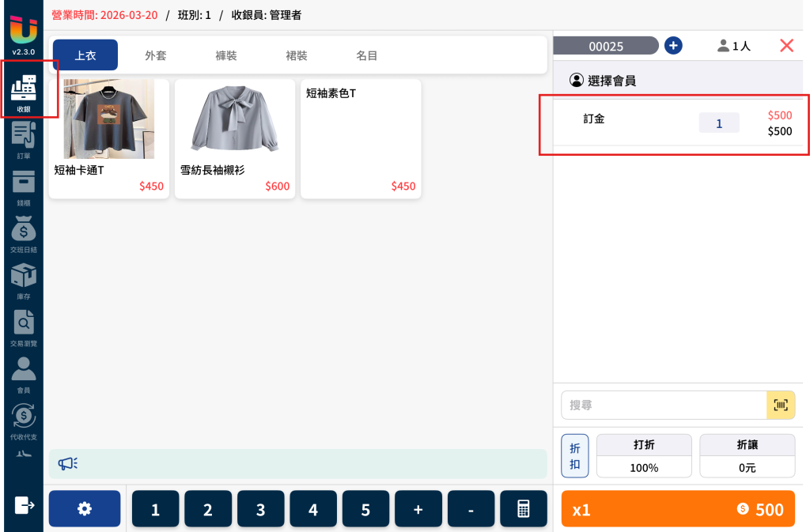Open the calculator keypad button
The image size is (810, 532).
point(524,509)
